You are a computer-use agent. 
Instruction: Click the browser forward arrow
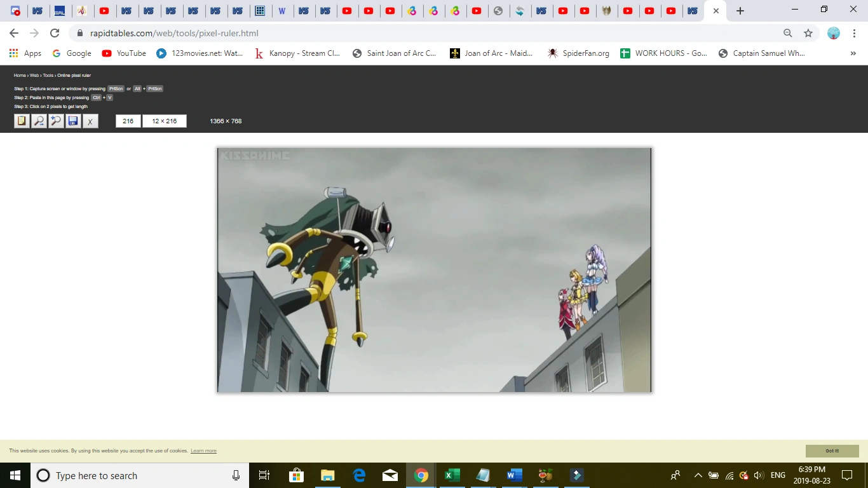(34, 33)
